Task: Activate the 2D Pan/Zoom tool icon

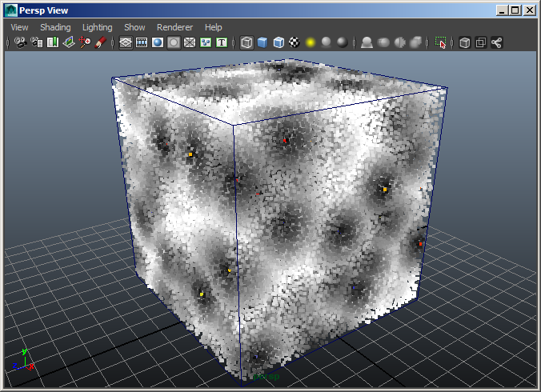Action: coord(85,42)
